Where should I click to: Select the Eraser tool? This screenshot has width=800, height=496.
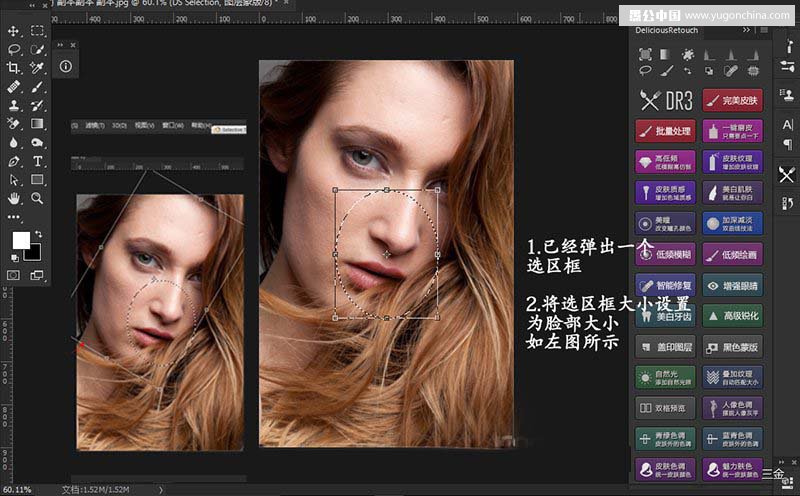tap(13, 123)
